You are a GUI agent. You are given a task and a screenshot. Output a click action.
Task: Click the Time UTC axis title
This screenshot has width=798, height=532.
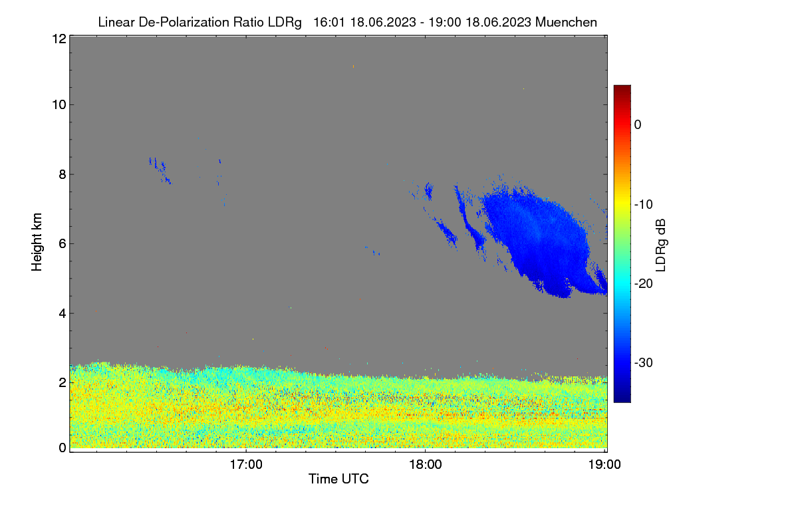pos(338,479)
